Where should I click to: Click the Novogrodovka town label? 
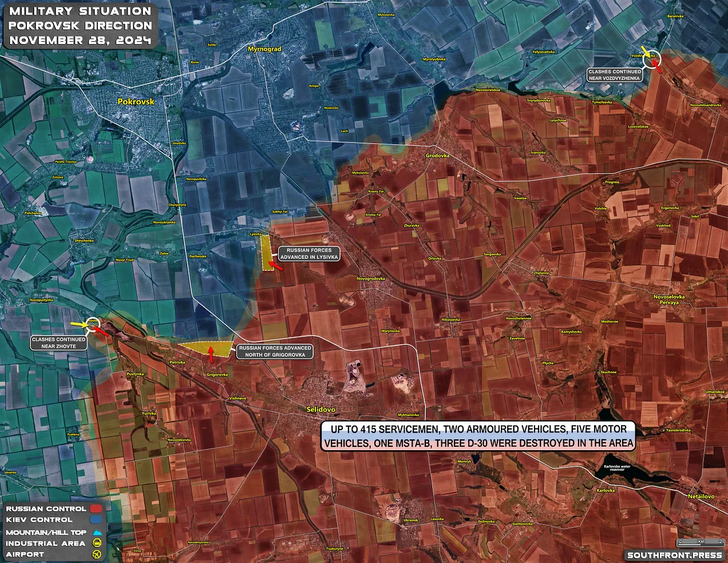(371, 279)
